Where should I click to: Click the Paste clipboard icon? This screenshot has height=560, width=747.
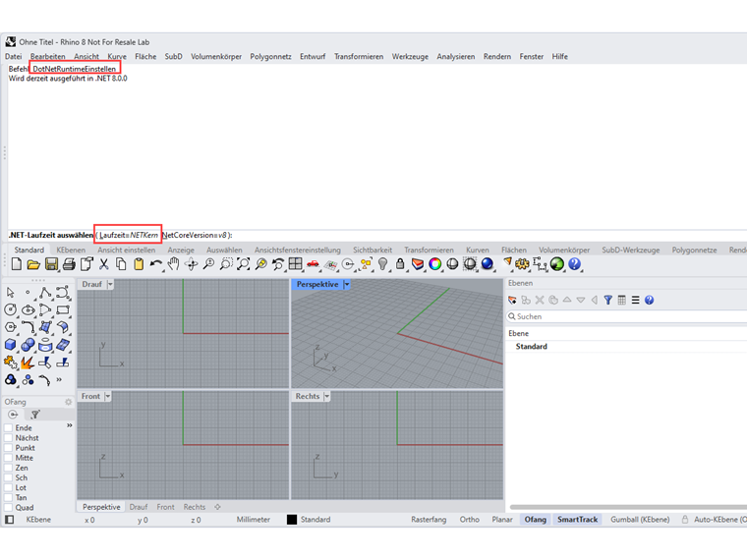click(139, 264)
